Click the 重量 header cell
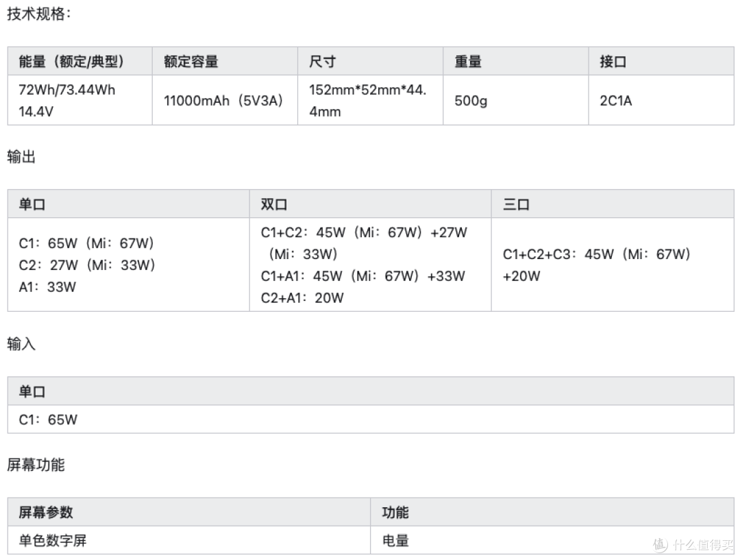 pos(516,62)
